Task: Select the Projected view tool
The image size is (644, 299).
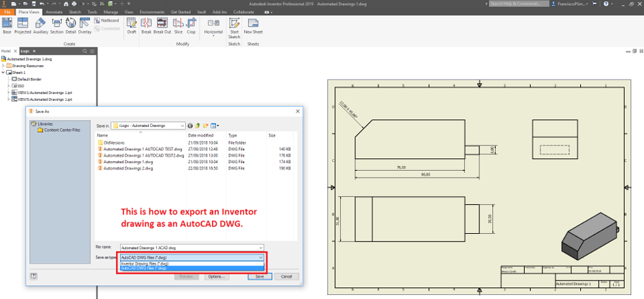Action: pyautogui.click(x=23, y=25)
